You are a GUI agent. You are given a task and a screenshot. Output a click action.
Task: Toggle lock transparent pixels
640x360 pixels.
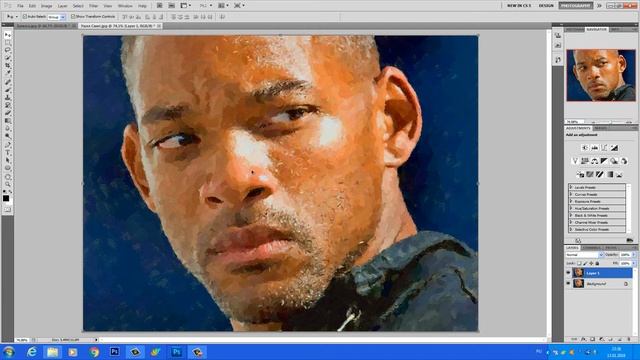tap(579, 263)
